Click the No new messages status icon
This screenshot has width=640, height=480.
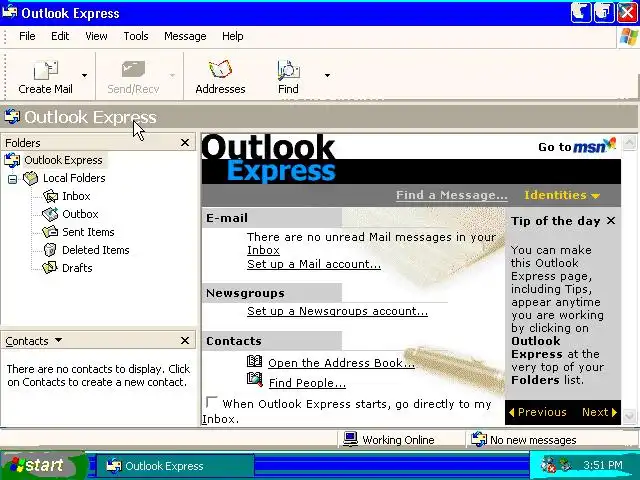point(479,440)
